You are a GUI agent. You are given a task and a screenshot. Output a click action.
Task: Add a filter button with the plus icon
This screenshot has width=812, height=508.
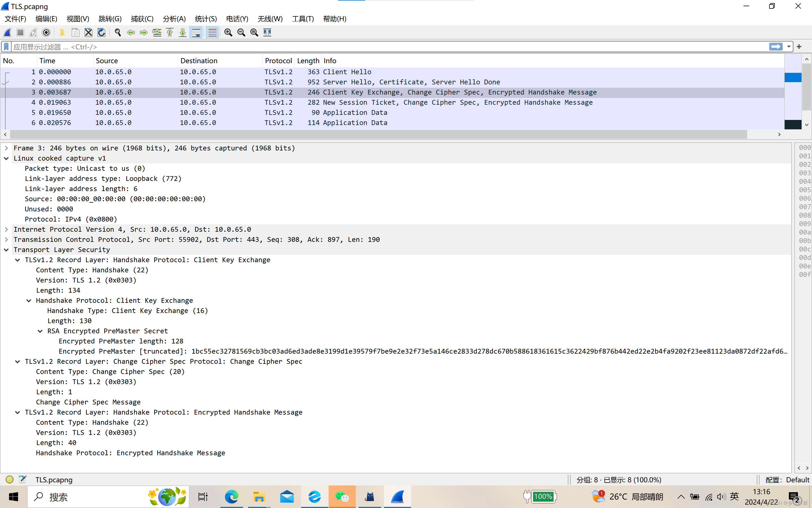point(799,47)
